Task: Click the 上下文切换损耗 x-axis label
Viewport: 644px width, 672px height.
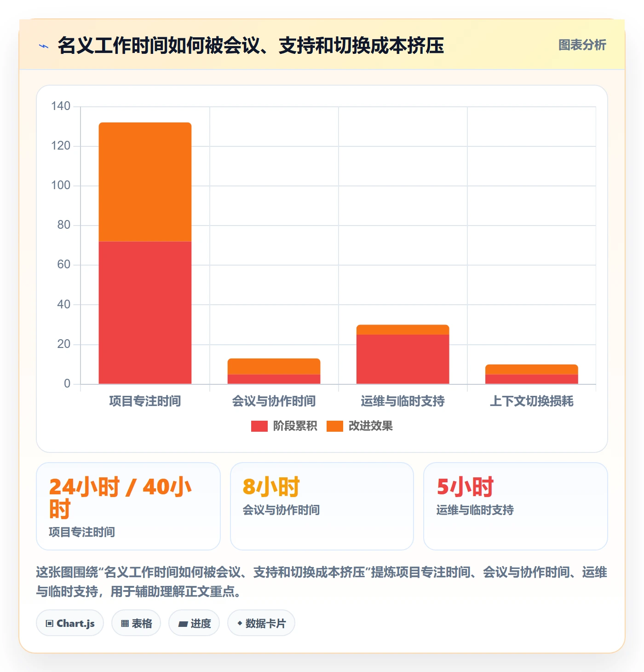Action: point(531,401)
